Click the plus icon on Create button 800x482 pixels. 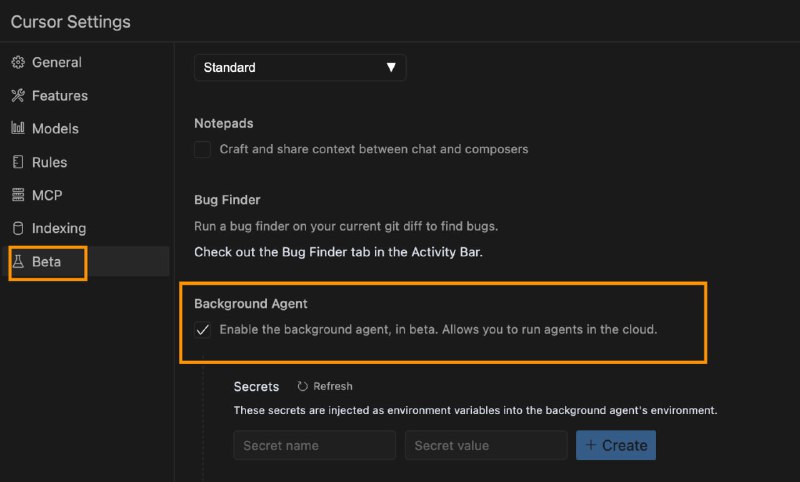[591, 445]
